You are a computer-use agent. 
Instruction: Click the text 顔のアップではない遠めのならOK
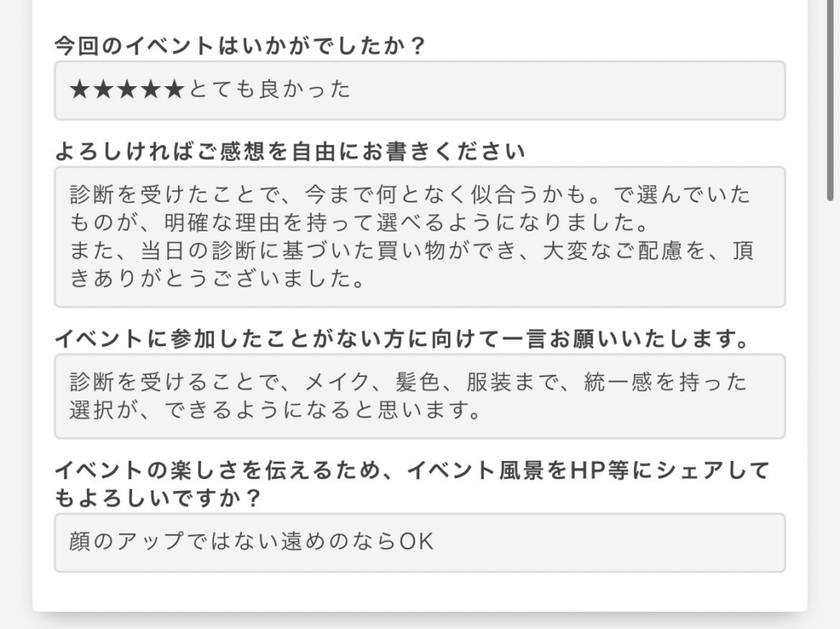click(x=251, y=542)
